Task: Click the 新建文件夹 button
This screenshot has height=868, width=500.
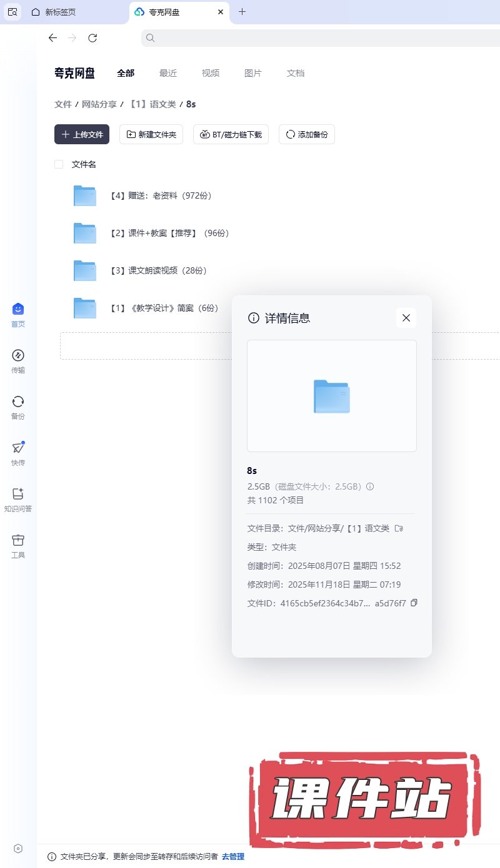Action: pos(151,134)
